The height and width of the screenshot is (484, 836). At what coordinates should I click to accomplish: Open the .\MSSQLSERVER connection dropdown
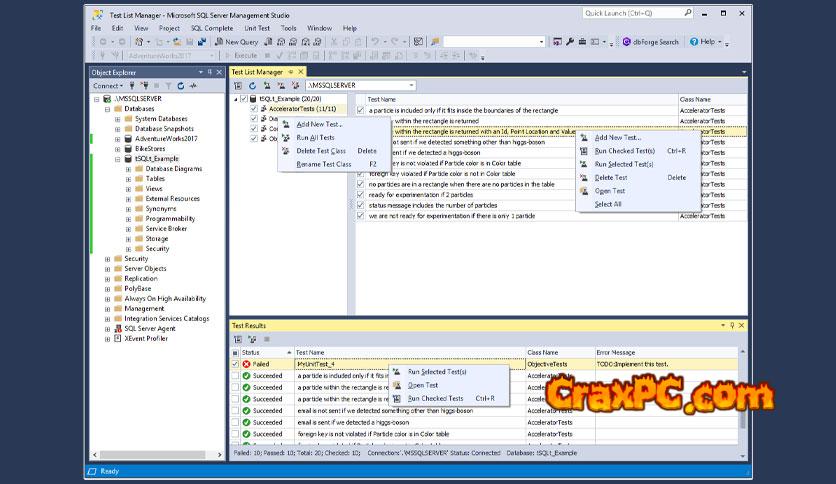click(411, 86)
